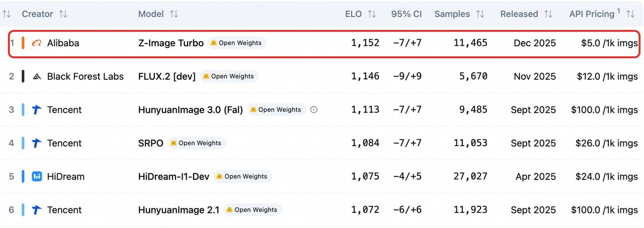Click Tencent logo in HunyuanImage 2.1 row
Image resolution: width=644 pixels, height=228 pixels.
click(x=37, y=210)
